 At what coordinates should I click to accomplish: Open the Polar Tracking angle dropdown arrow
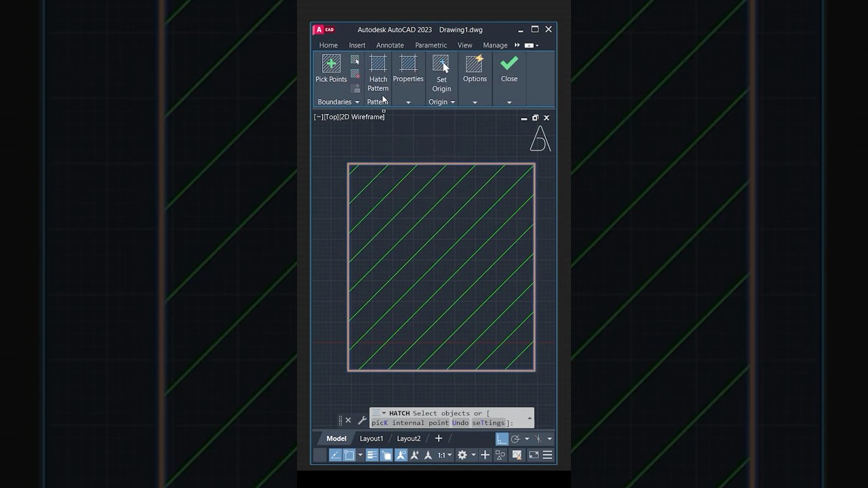tap(527, 439)
